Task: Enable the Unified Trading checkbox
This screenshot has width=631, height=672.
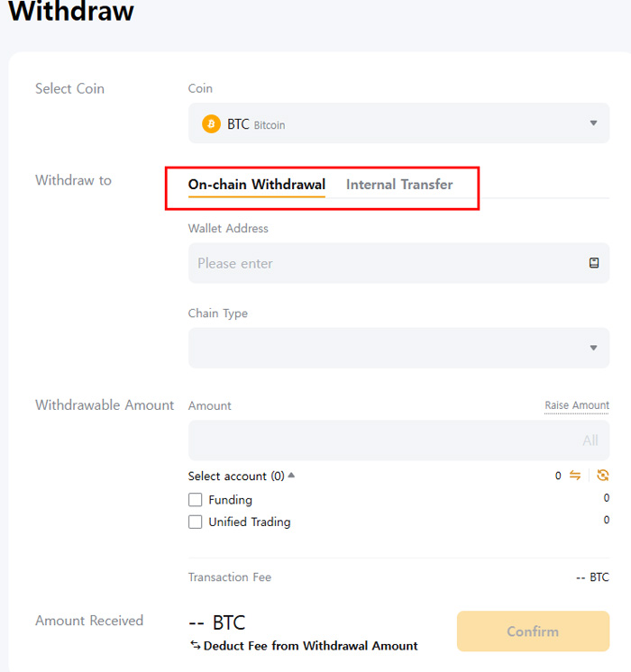Action: [x=195, y=522]
